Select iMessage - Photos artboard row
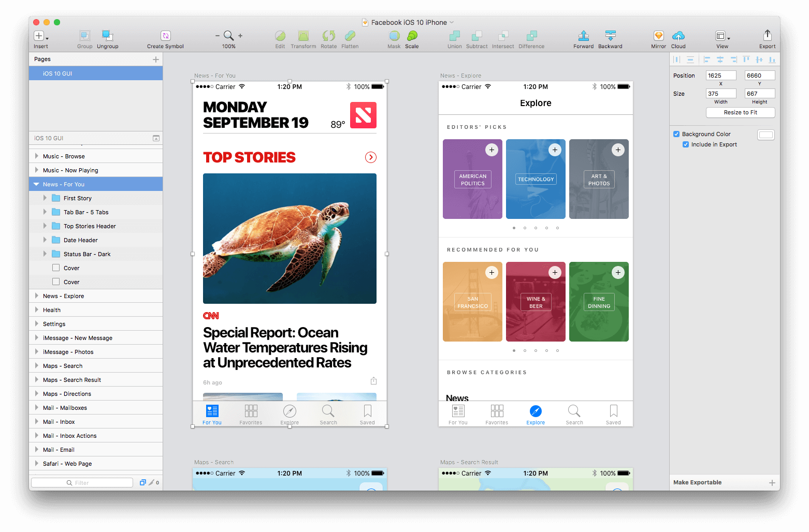The image size is (809, 532). 96,352
